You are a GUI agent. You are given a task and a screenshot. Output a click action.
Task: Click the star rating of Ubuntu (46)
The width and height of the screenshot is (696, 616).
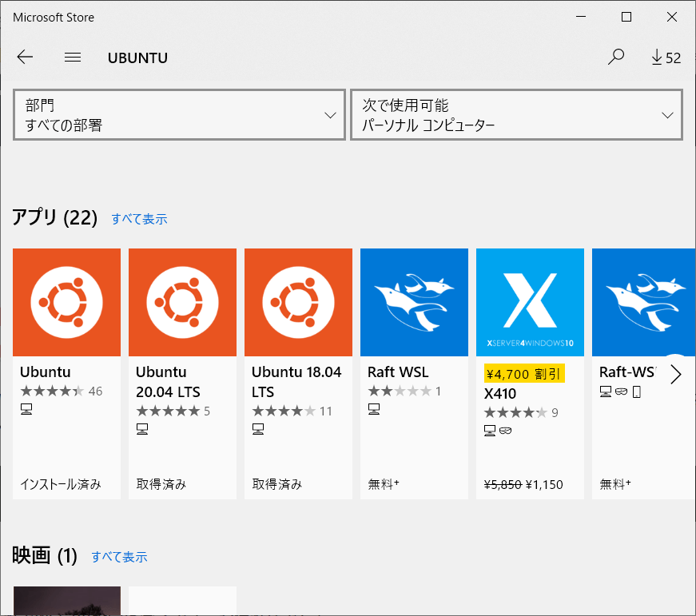pyautogui.click(x=52, y=391)
